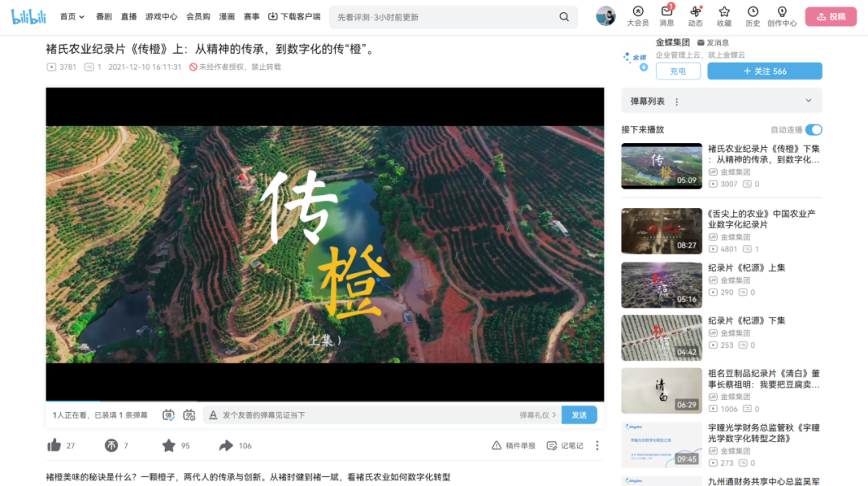The height and width of the screenshot is (486, 868).
Task: Open the user avatar profile
Action: tap(606, 16)
